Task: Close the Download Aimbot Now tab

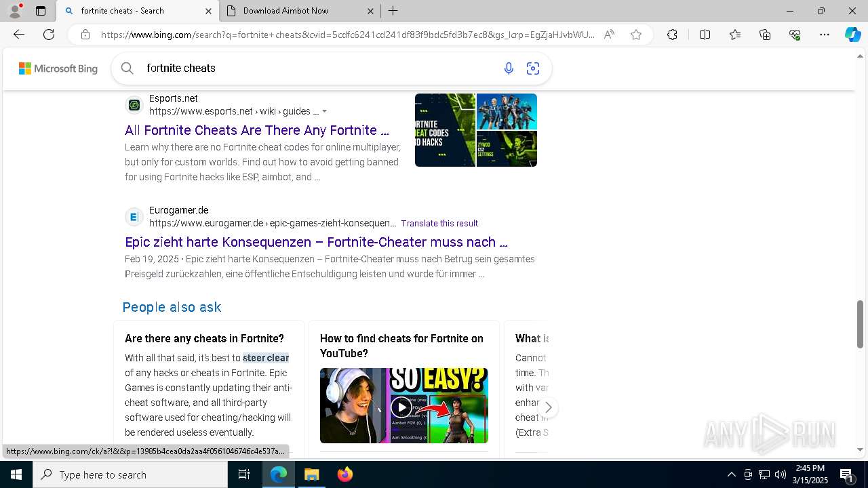Action: pyautogui.click(x=370, y=11)
